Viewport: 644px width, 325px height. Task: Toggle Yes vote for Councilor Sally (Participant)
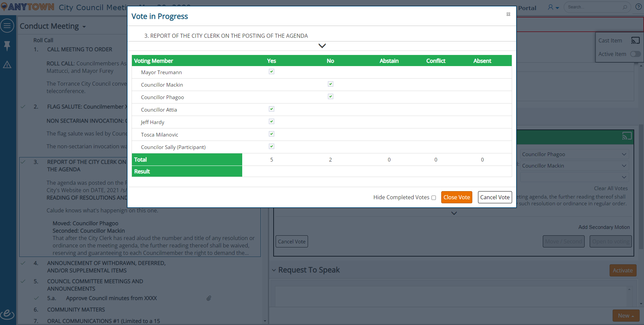(x=272, y=146)
